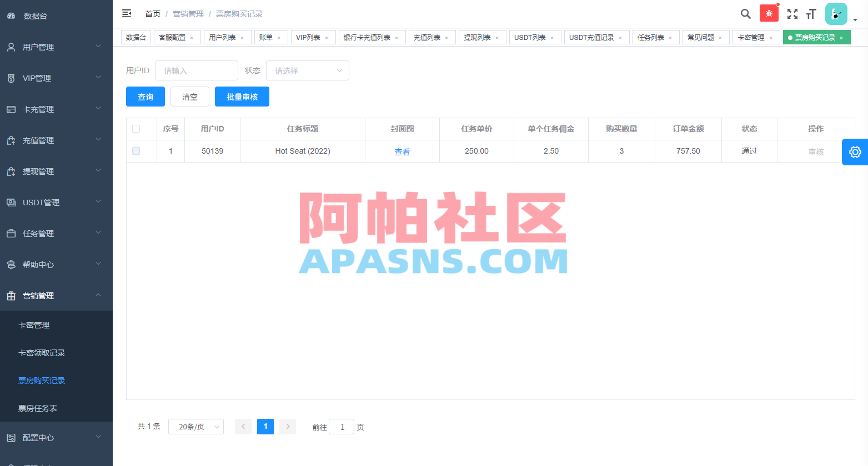Tick the checkbox for row 1

[x=136, y=151]
